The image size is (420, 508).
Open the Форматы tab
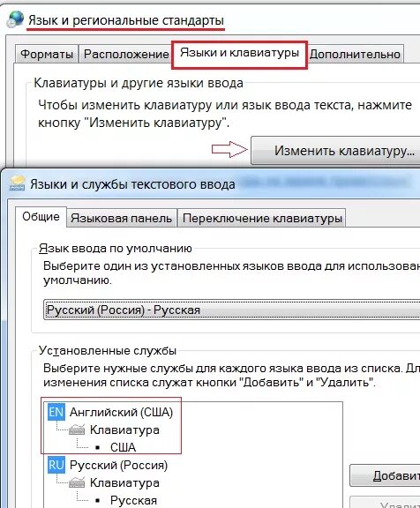47,54
